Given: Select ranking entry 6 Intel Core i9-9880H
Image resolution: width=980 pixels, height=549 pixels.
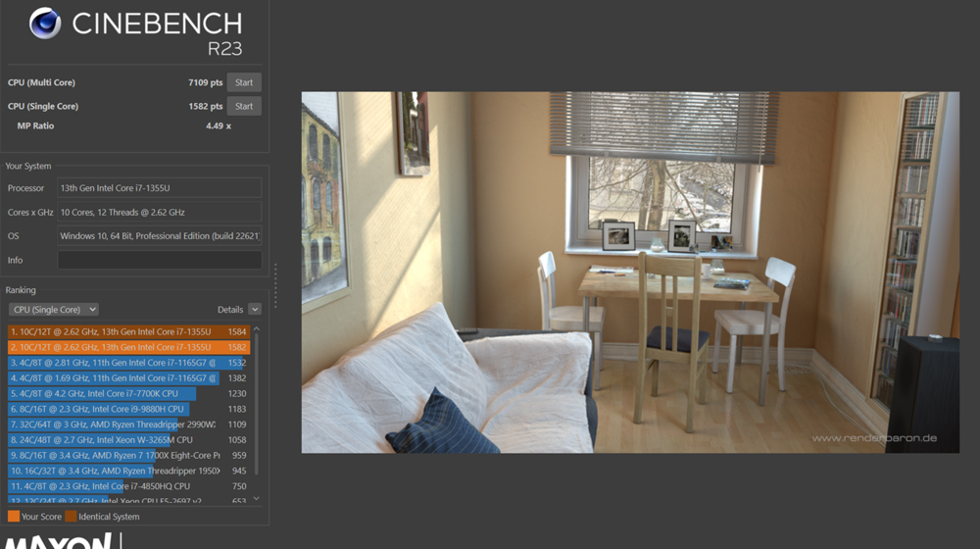Looking at the screenshot, I should point(128,409).
